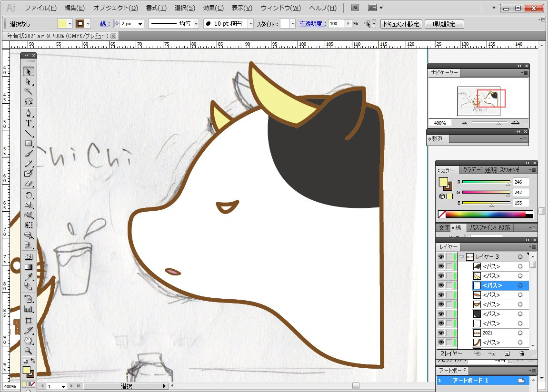Select the Pen tool
This screenshot has height=392, width=548.
[x=29, y=113]
